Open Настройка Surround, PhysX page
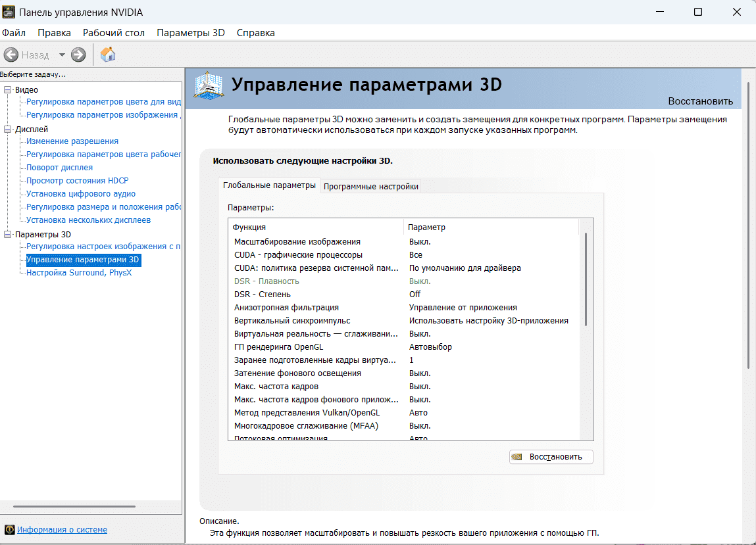 pyautogui.click(x=79, y=273)
